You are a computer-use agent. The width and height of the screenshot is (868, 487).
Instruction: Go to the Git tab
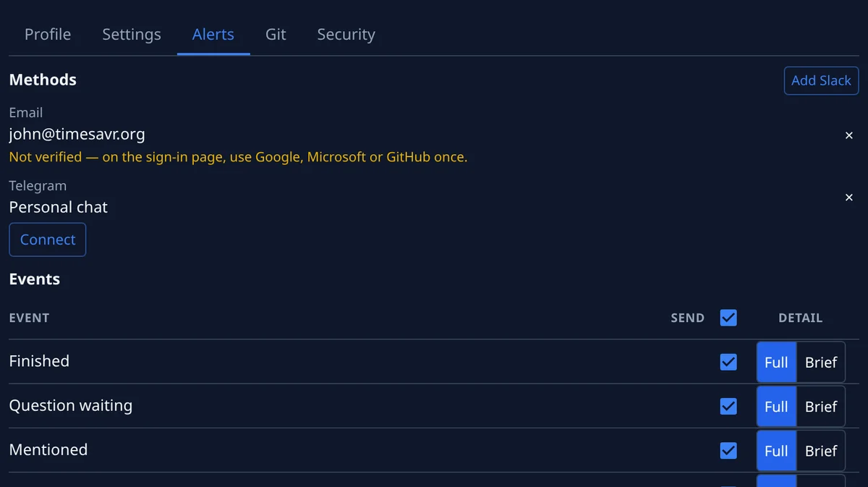point(276,34)
